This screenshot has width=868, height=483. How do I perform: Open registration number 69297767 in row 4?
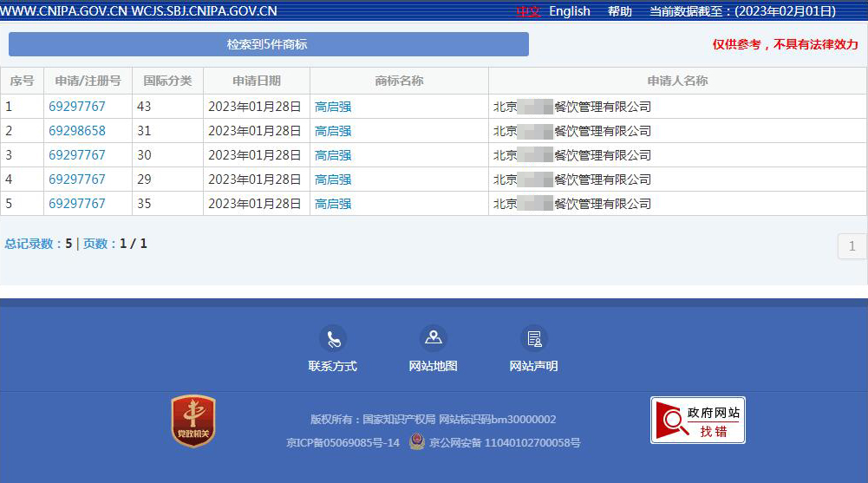click(77, 179)
